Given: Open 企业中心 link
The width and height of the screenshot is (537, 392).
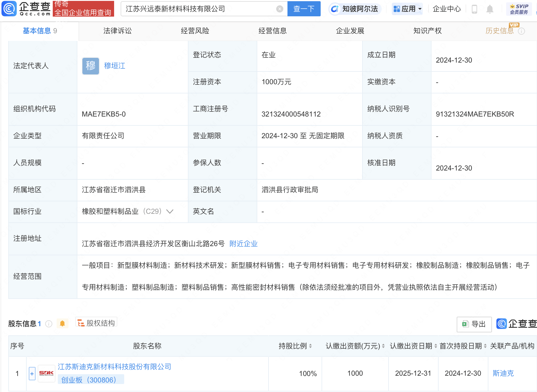Looking at the screenshot, I should click(447, 9).
